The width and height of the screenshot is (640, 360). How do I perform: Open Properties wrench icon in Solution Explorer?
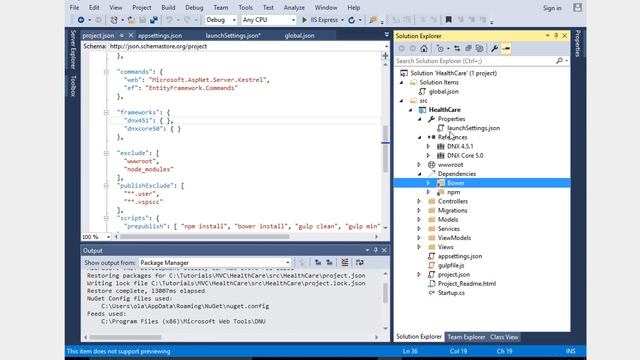click(x=494, y=49)
